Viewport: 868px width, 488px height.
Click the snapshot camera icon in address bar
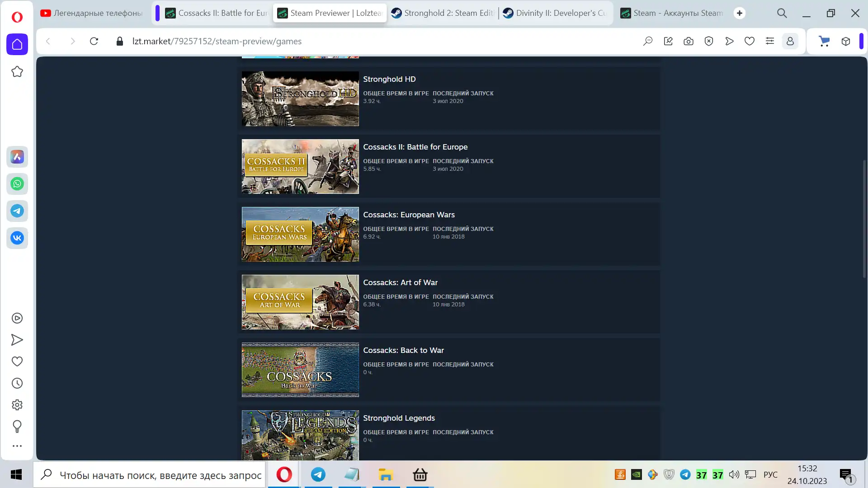pos(689,41)
